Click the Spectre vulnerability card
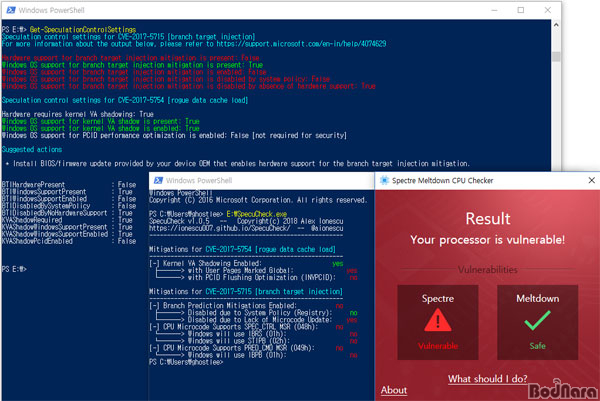Image resolution: width=600 pixels, height=401 pixels. pyautogui.click(x=438, y=322)
